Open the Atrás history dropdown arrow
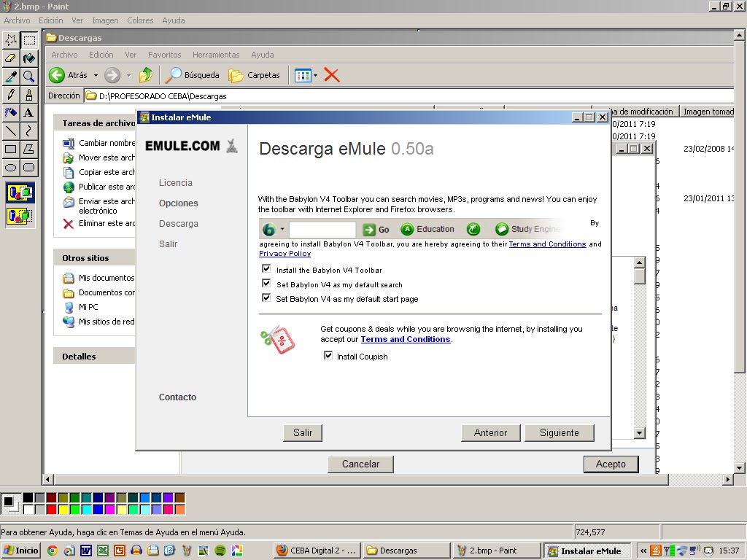Viewport: 747px width, 560px height. click(x=96, y=75)
